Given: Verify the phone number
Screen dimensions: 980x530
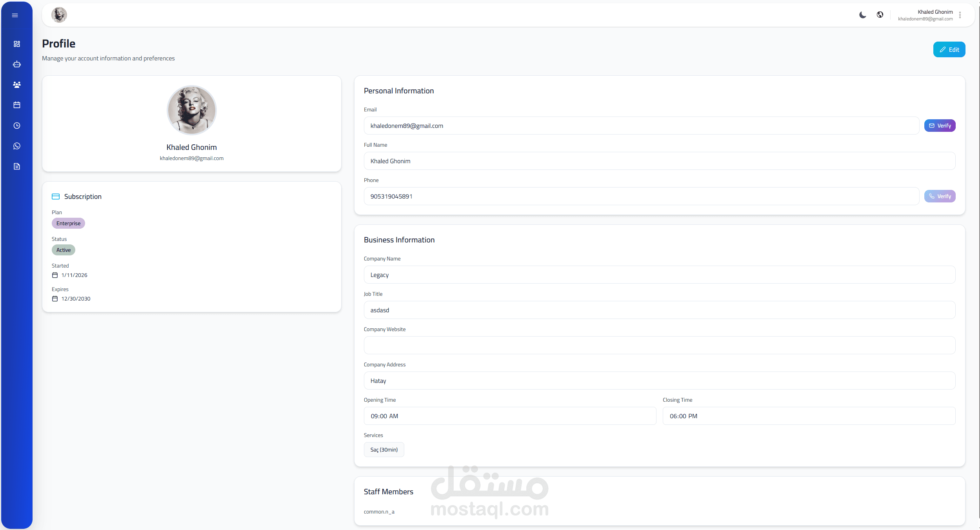Looking at the screenshot, I should pyautogui.click(x=940, y=196).
